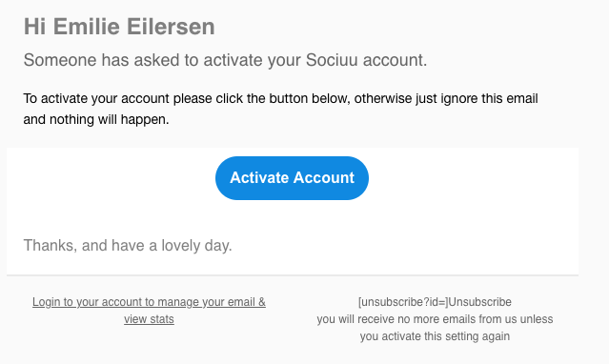The image size is (609, 364).
Task: Click the horizontal divider above the footer
Action: pos(293,275)
